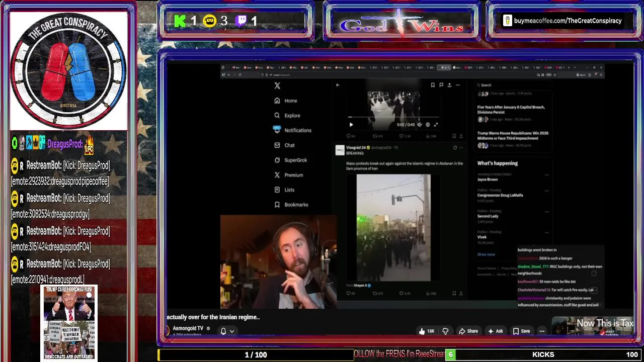Click the 1 / 100 kicks goal progress bar

(x=256, y=355)
